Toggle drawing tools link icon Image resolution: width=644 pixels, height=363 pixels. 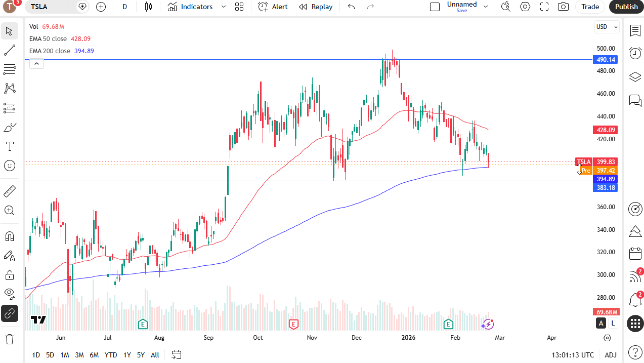[9, 313]
